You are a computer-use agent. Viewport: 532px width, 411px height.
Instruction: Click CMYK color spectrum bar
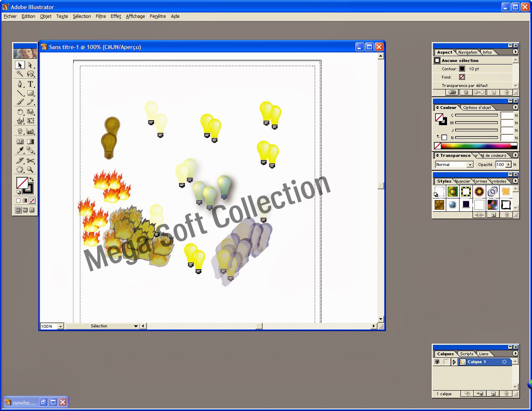[x=476, y=146]
